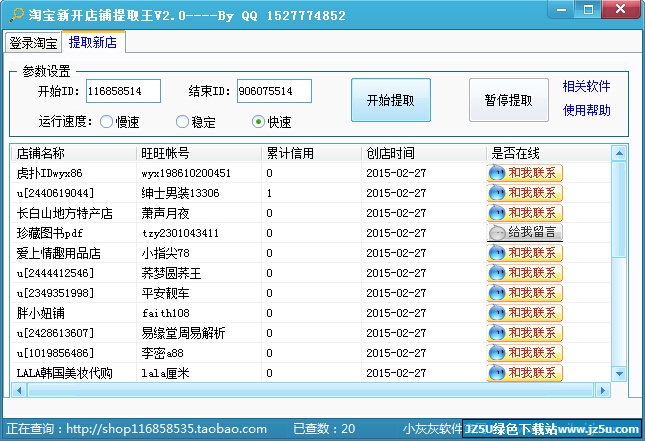Click vertical scrollbar down arrow
The image size is (645, 441).
[619, 374]
